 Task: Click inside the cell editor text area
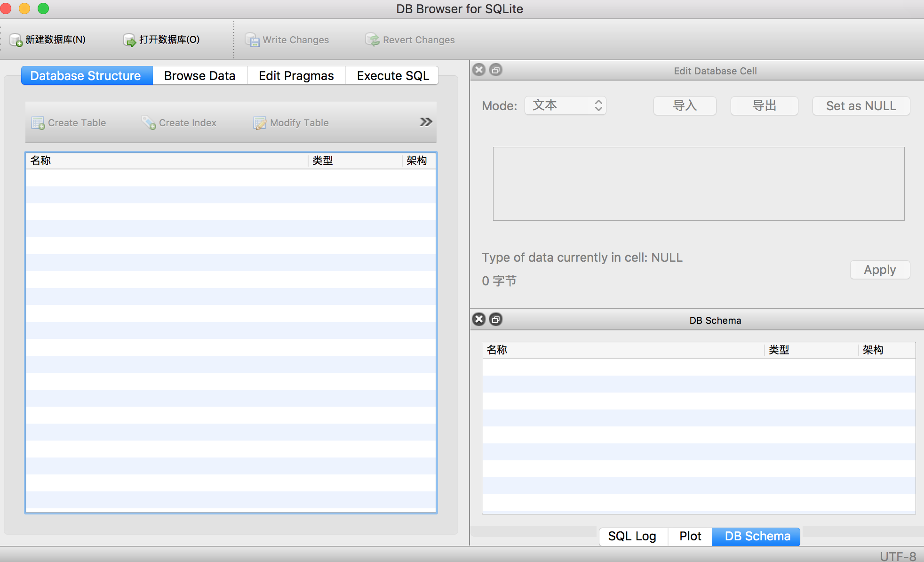pyautogui.click(x=699, y=184)
